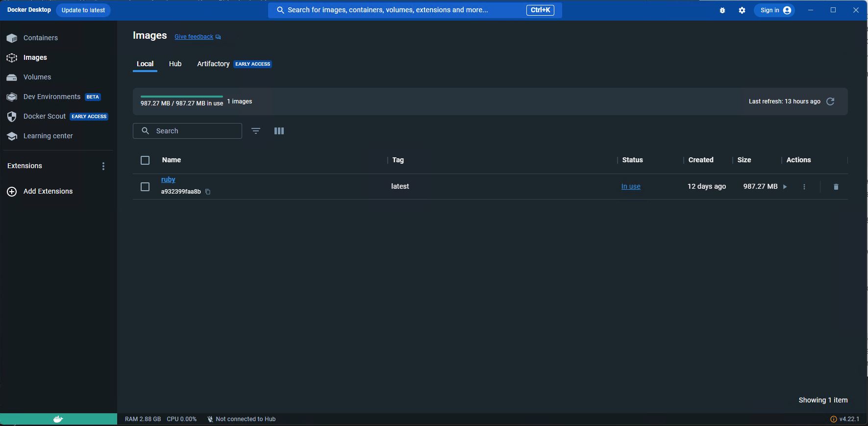Click Docker Scout EARLY ACCESS badge
Image resolution: width=868 pixels, height=426 pixels.
click(89, 117)
